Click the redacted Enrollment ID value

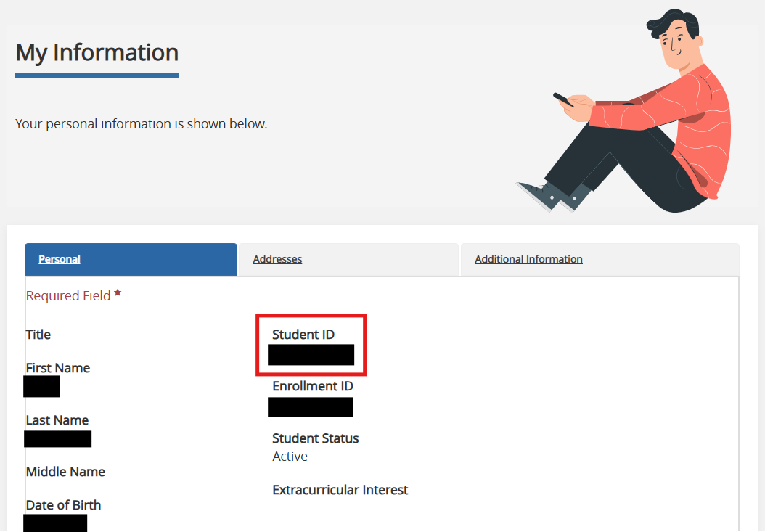(x=310, y=407)
